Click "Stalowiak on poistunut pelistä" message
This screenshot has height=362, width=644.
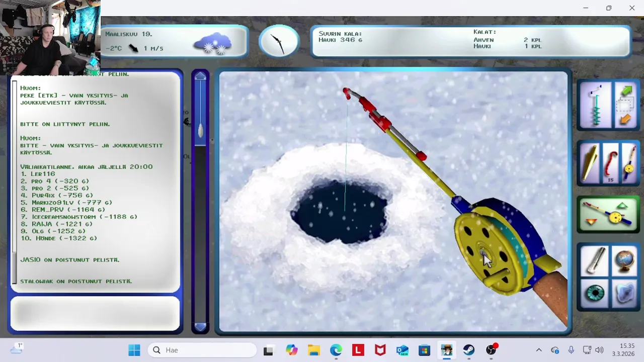point(76,281)
